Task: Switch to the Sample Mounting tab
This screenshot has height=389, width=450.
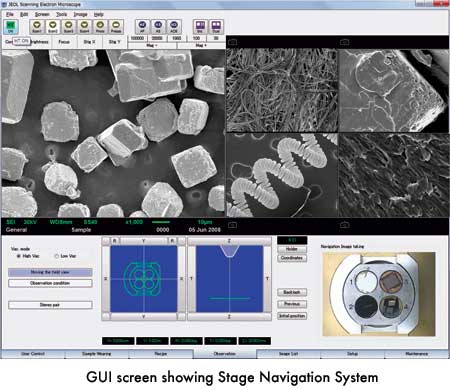Action: (97, 354)
